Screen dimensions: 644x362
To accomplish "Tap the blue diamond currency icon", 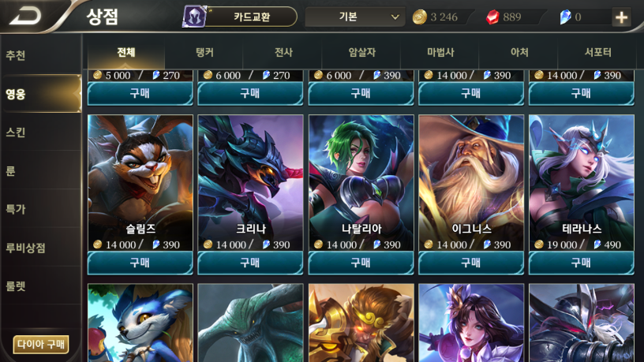I will coord(565,17).
